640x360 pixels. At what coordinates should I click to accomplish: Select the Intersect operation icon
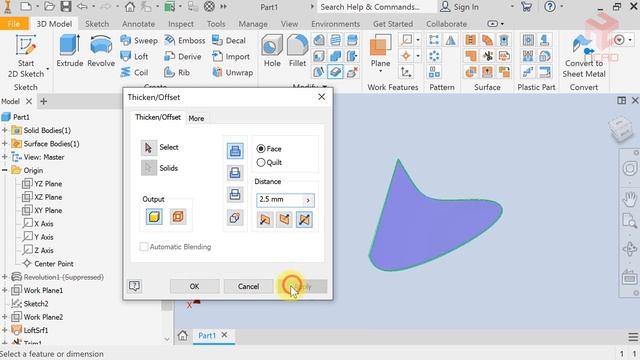tap(235, 195)
